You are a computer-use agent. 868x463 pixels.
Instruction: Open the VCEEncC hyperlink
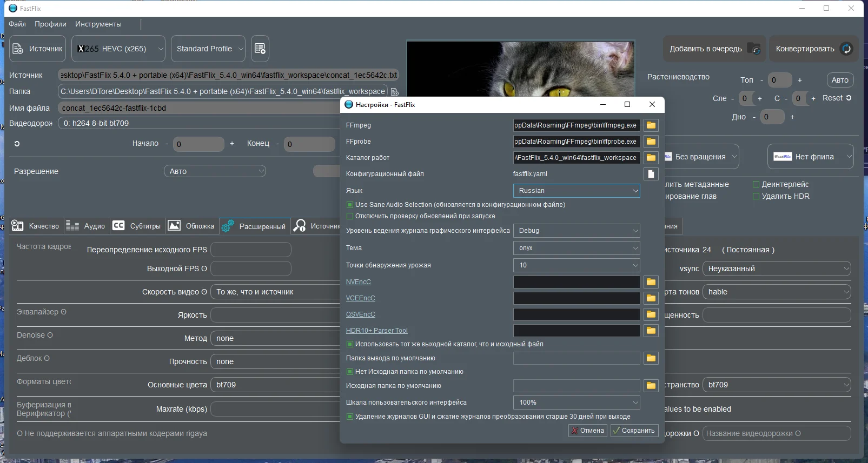pyautogui.click(x=361, y=298)
